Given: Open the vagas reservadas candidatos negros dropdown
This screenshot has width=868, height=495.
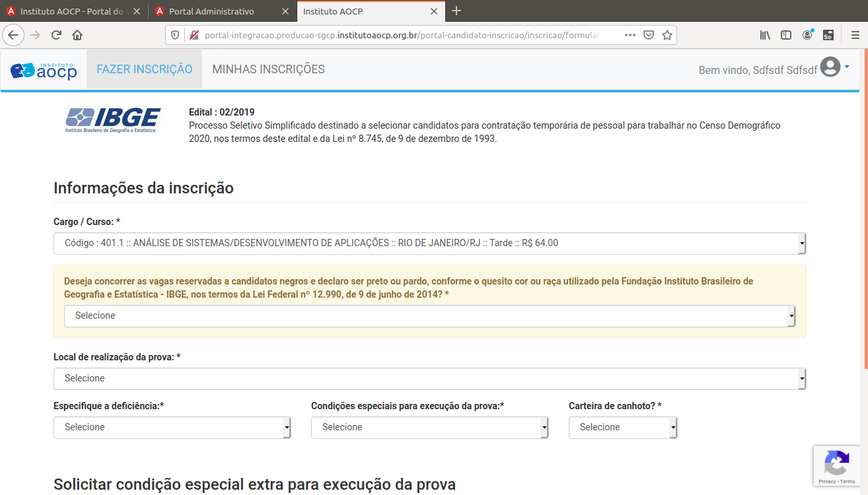Looking at the screenshot, I should pyautogui.click(x=429, y=315).
